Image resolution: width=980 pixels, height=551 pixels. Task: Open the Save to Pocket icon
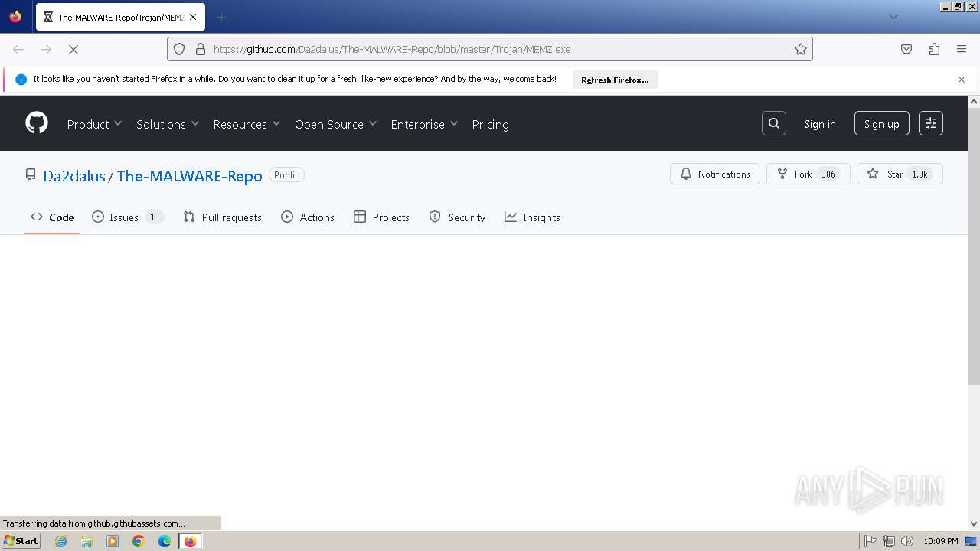[906, 49]
